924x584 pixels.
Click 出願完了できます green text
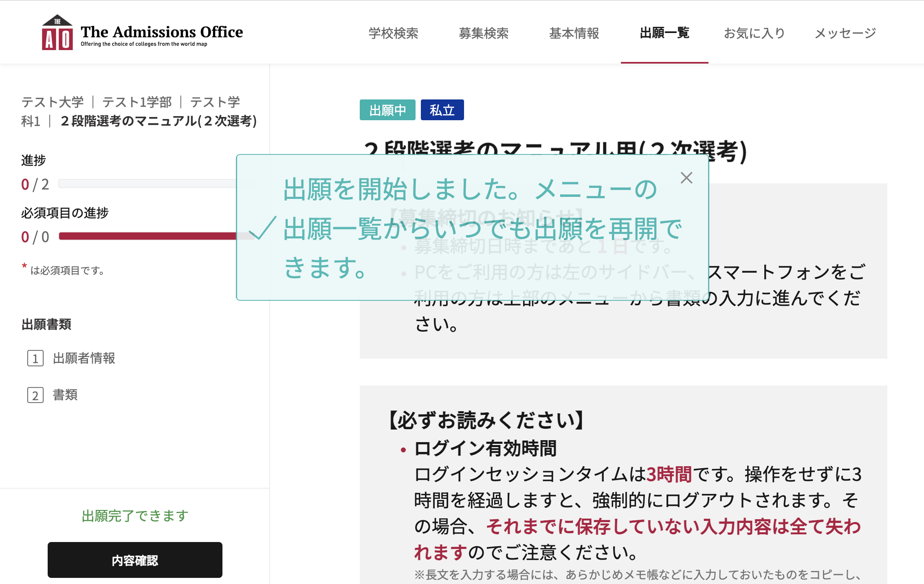point(135,516)
